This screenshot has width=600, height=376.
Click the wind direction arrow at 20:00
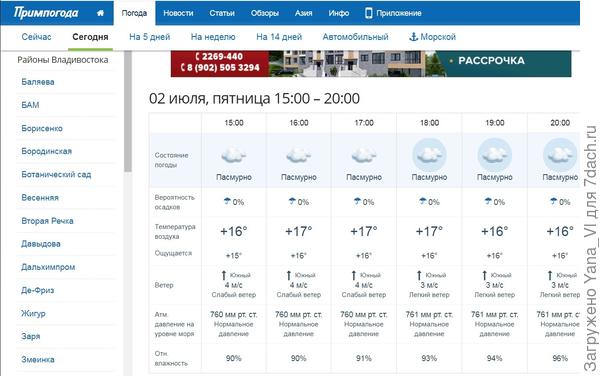(550, 275)
